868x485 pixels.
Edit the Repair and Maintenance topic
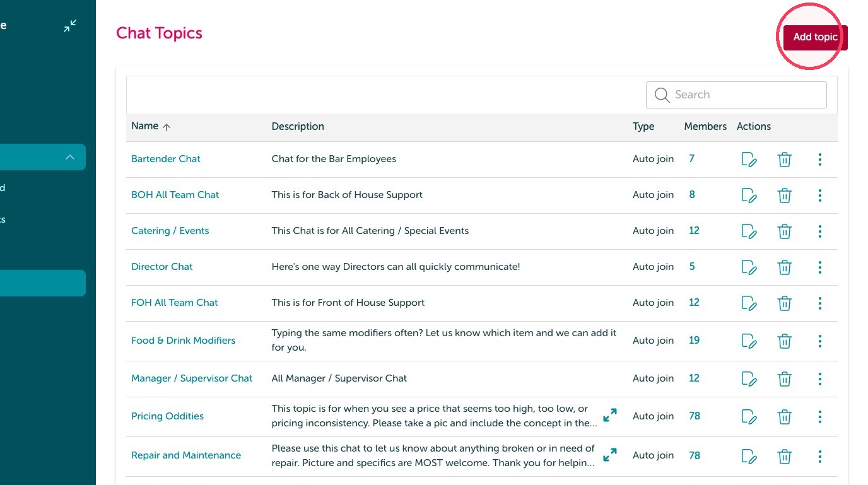click(749, 456)
